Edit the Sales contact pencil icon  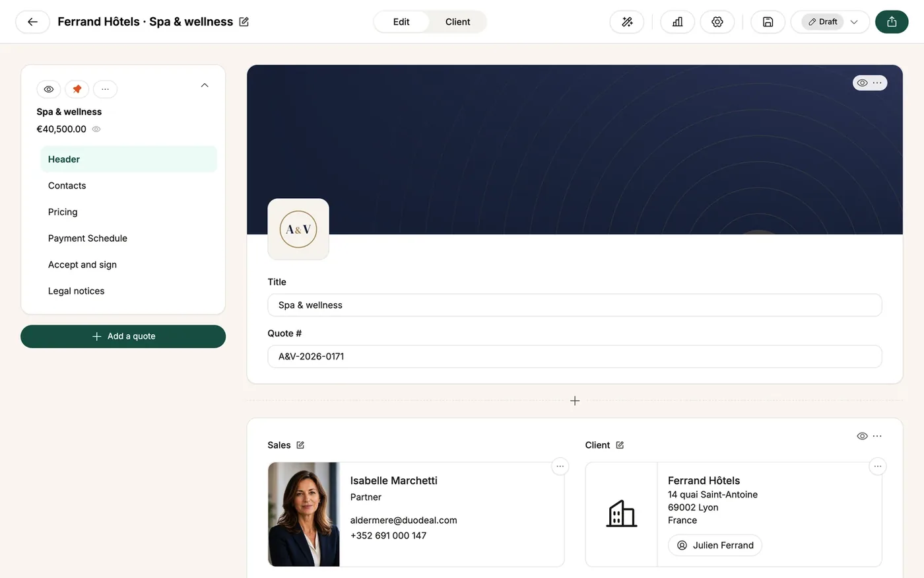coord(300,445)
